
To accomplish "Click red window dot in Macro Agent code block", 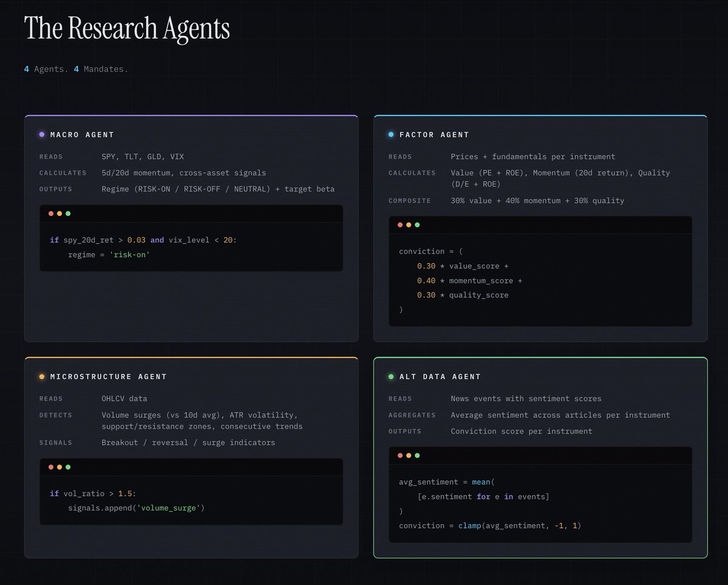I will pyautogui.click(x=51, y=214).
